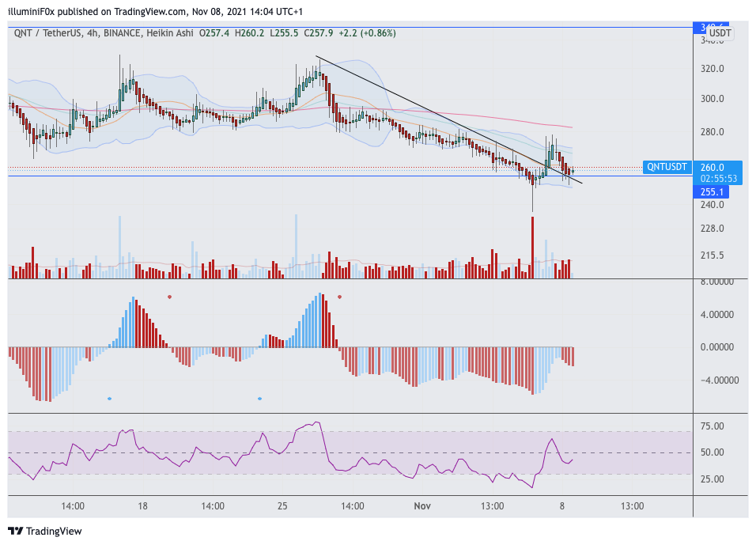The height and width of the screenshot is (545, 756).
Task: Click the C257.9 close value
Action: [x=318, y=33]
